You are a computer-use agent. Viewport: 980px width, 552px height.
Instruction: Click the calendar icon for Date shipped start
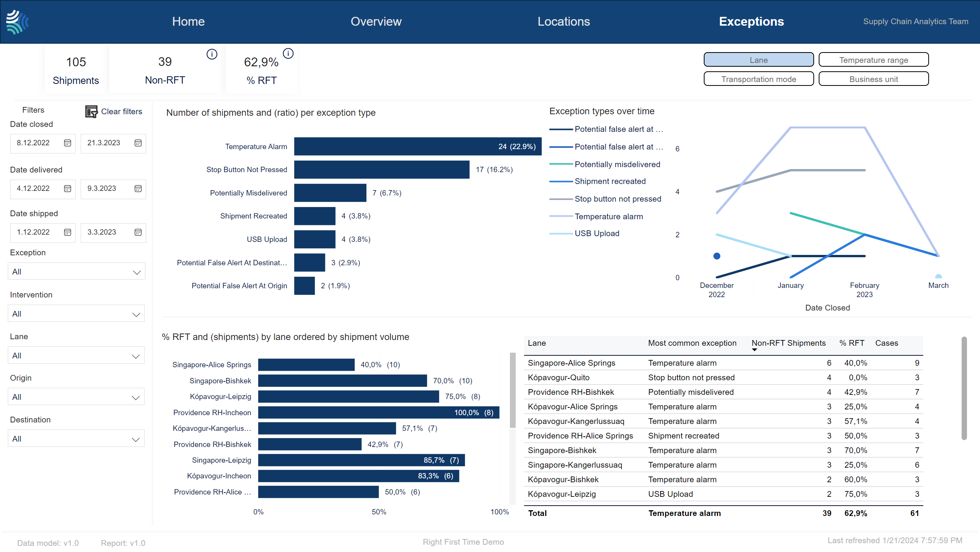[67, 232]
